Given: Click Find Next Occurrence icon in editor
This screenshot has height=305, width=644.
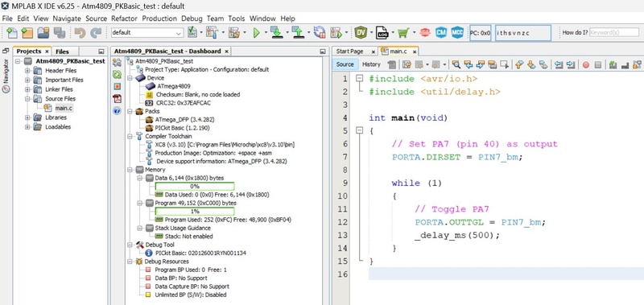Looking at the screenshot, I should coord(480,64).
